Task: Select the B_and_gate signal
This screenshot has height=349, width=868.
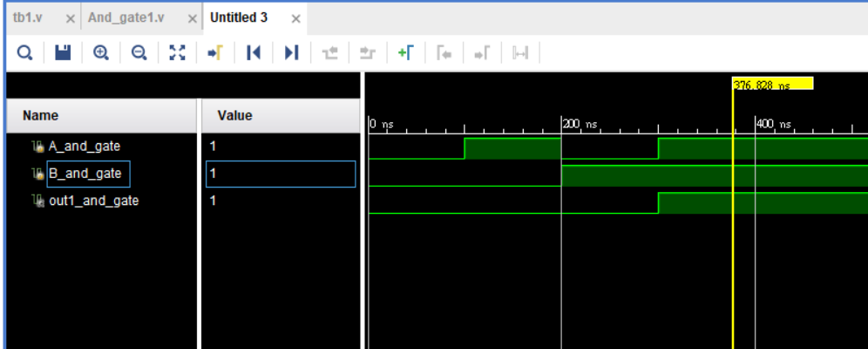Action: click(85, 174)
